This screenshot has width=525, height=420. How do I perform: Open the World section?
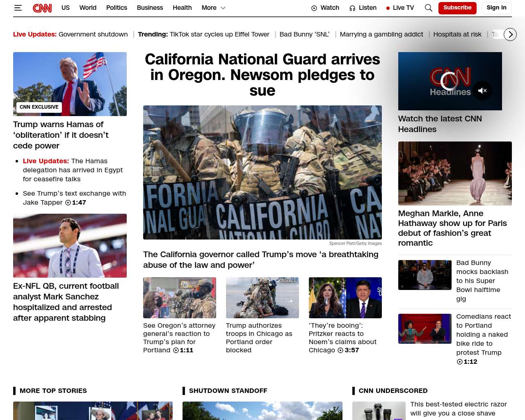click(88, 8)
